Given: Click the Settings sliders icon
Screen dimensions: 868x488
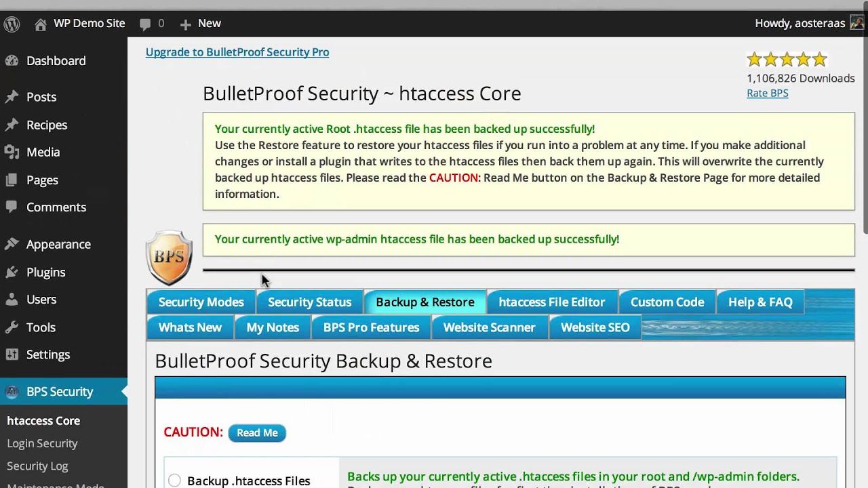Looking at the screenshot, I should pos(12,354).
